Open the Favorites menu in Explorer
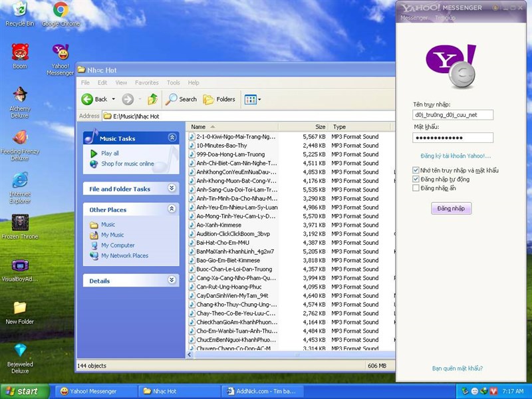This screenshot has width=532, height=399. click(x=146, y=82)
